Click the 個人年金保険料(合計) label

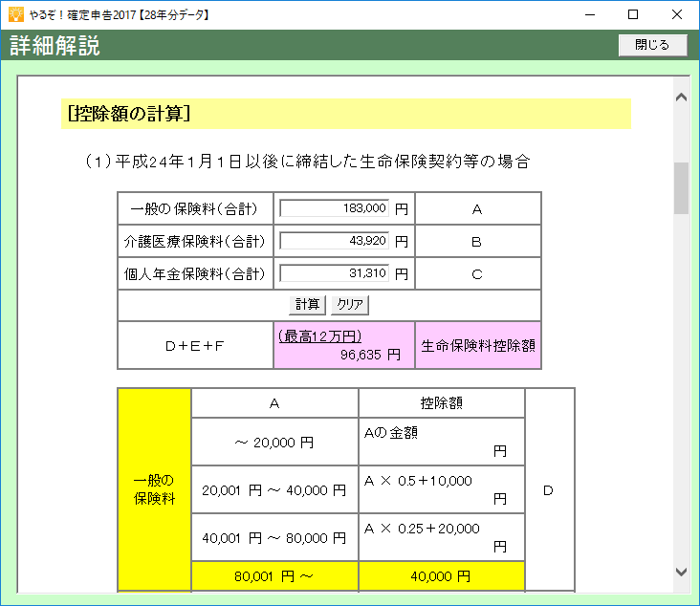pyautogui.click(x=194, y=273)
